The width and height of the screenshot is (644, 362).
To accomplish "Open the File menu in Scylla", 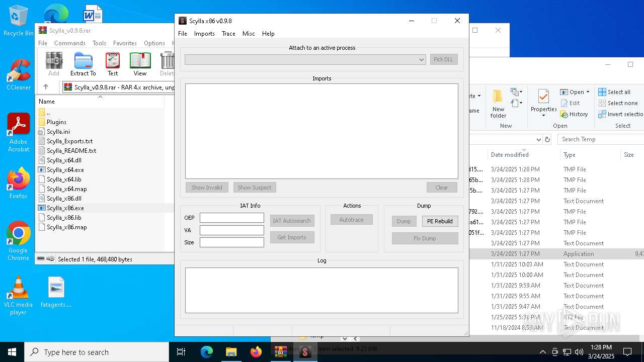I will tap(183, 34).
